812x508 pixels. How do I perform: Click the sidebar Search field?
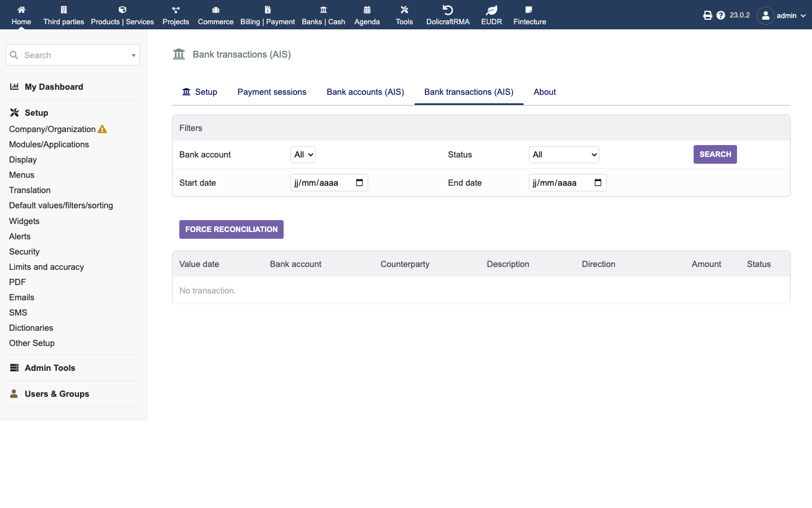73,55
